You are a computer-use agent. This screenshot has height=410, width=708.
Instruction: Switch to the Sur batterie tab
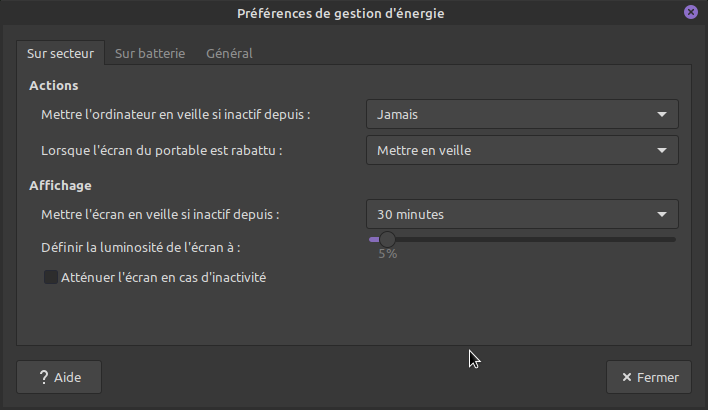(x=150, y=54)
